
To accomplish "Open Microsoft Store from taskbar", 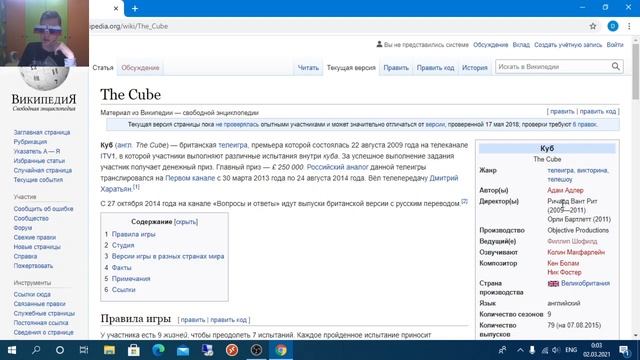I will pos(133,350).
